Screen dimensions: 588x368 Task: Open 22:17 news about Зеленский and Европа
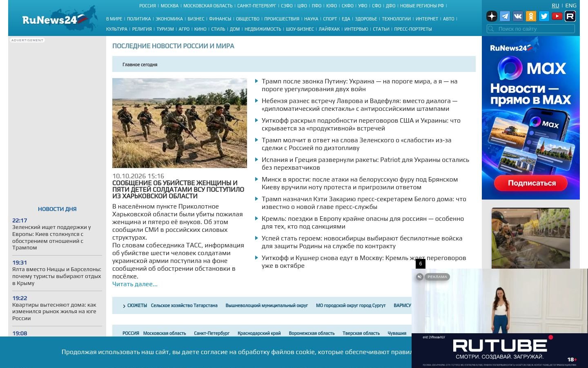point(52,237)
